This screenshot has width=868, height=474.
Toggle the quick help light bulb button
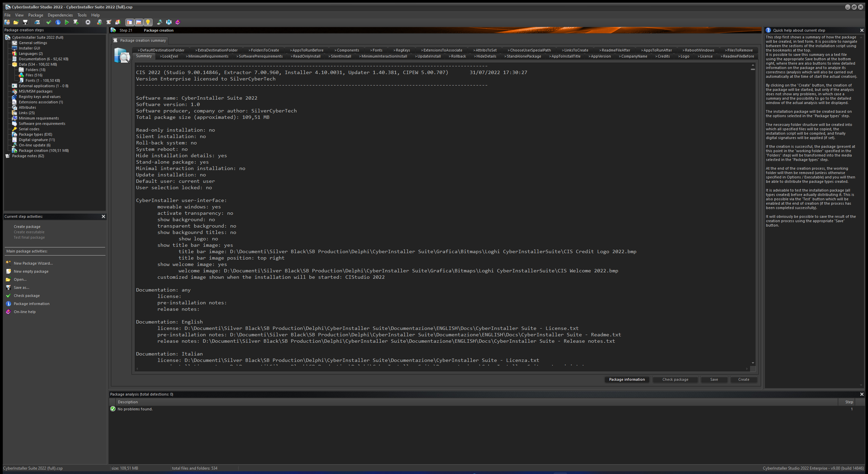point(148,22)
